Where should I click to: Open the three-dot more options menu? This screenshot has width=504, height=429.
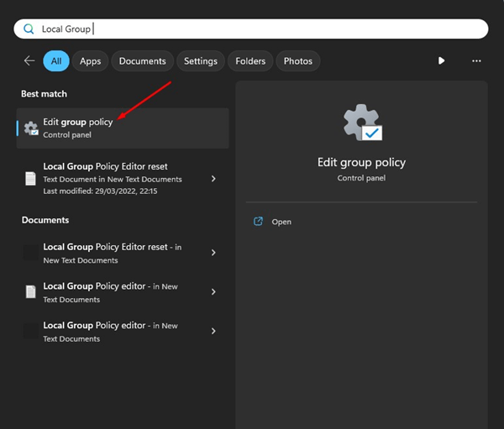point(476,61)
